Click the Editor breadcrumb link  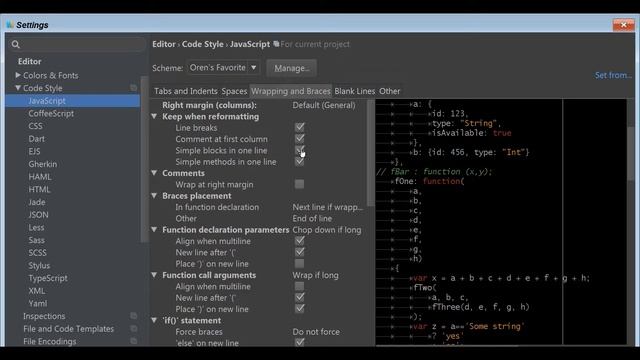pyautogui.click(x=164, y=44)
